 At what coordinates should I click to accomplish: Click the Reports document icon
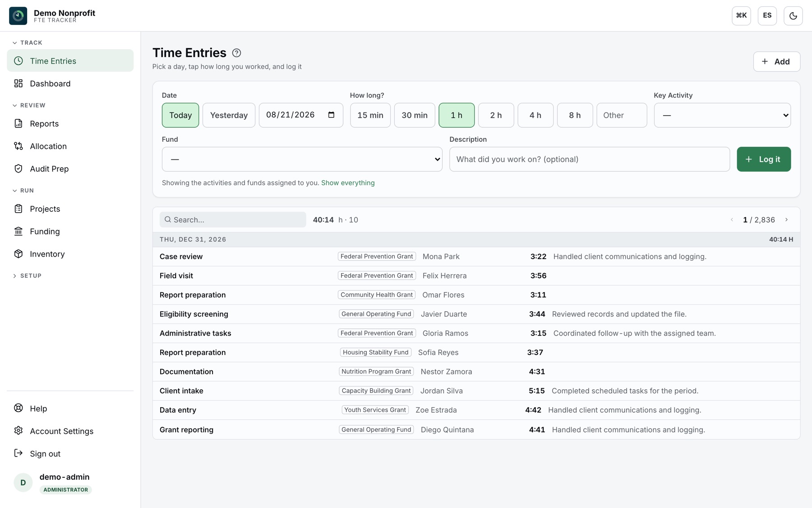point(18,124)
